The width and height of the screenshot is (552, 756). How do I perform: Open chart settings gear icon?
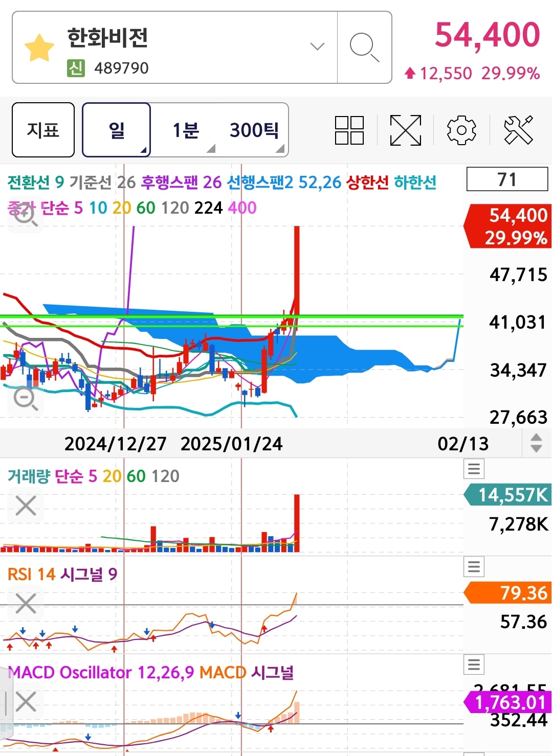[461, 130]
